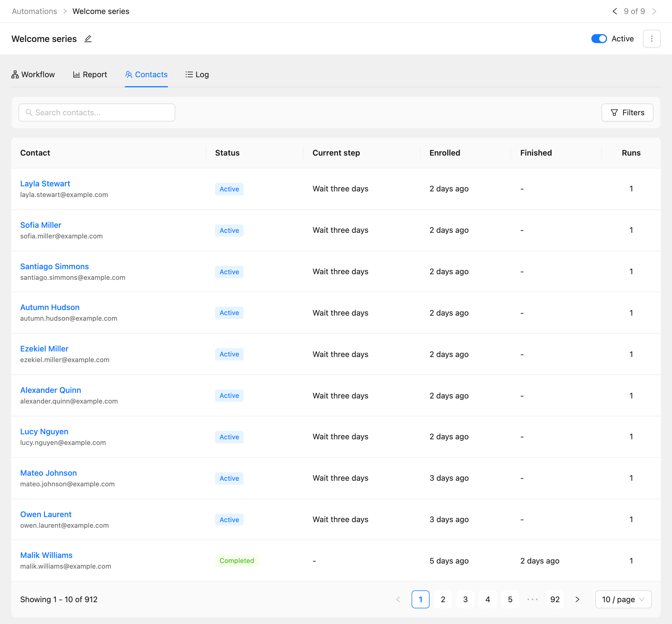Open Layla Stewart's contact page
This screenshot has height=624, width=672.
[x=45, y=184]
